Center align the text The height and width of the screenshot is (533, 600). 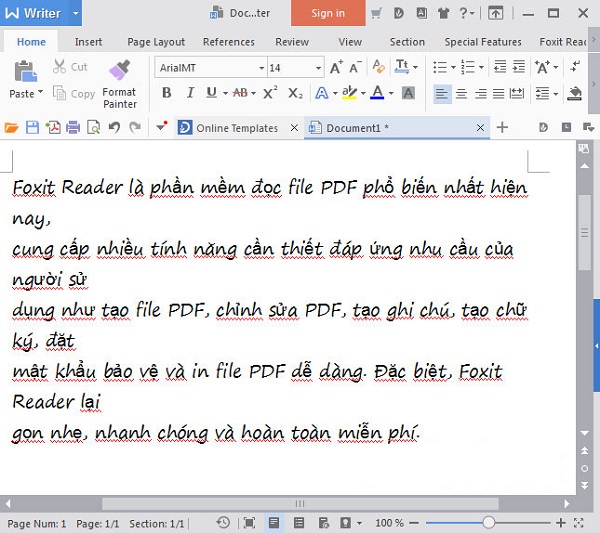pyautogui.click(x=461, y=93)
